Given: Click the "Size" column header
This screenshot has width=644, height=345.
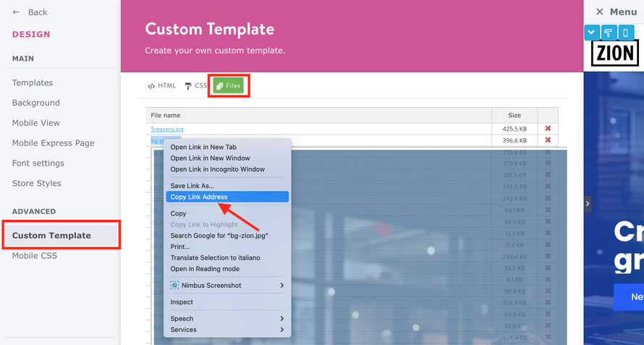Looking at the screenshot, I should point(514,116).
